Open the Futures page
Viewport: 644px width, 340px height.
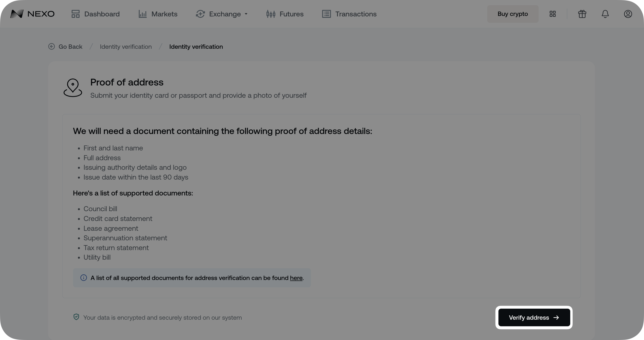[x=285, y=14]
